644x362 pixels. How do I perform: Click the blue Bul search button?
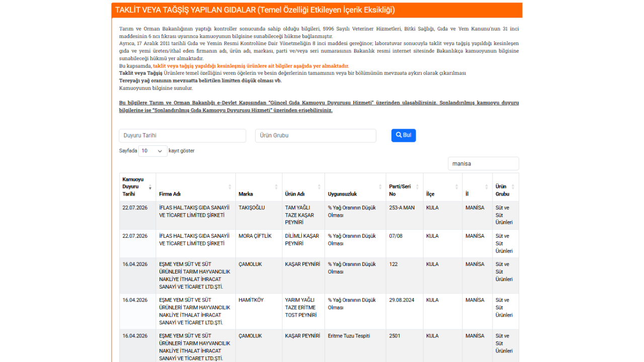tap(404, 135)
